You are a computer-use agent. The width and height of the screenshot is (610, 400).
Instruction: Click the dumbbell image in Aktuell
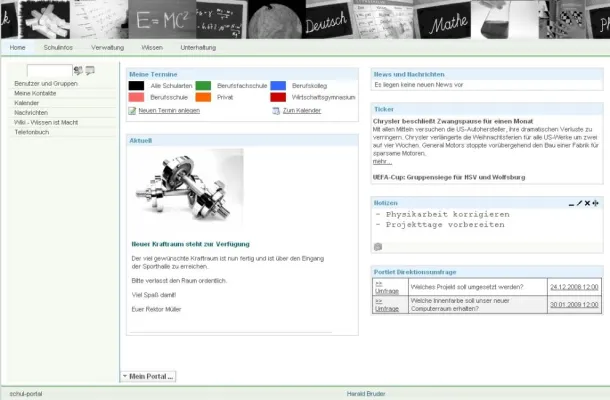click(x=188, y=188)
